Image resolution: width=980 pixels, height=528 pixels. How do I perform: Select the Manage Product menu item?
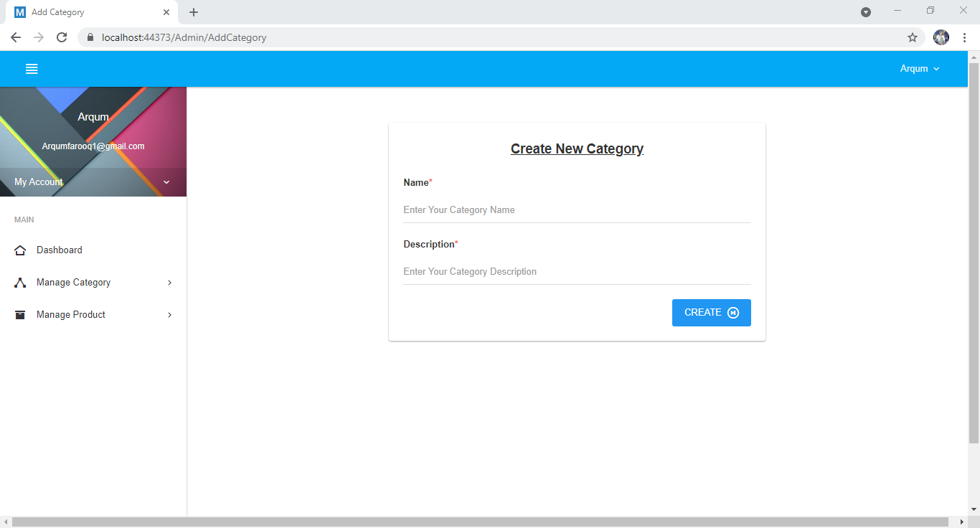point(93,315)
